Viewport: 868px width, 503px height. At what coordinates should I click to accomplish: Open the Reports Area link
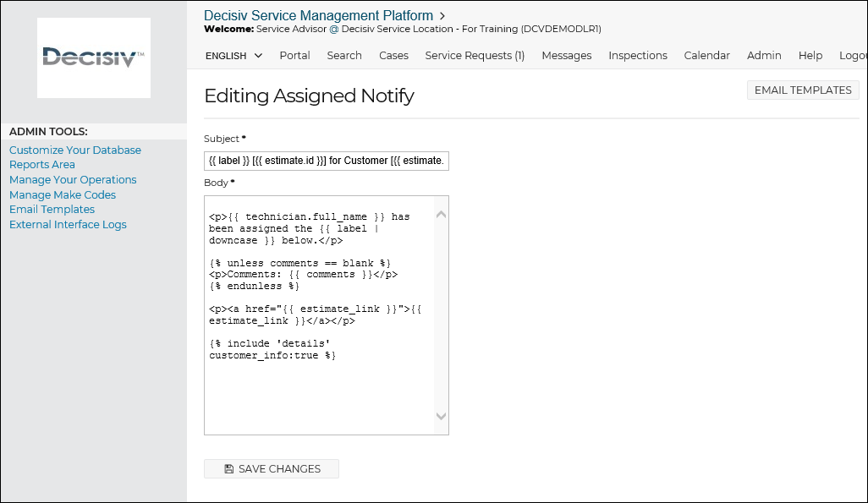click(42, 164)
